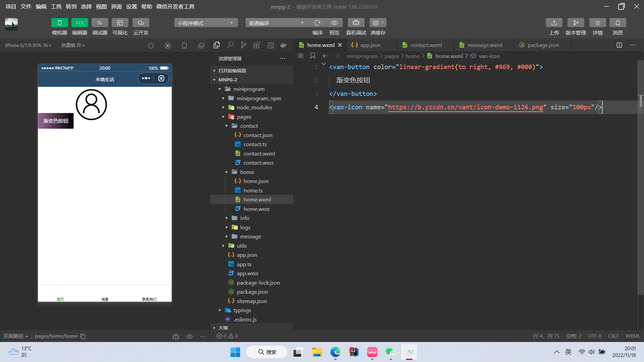Toggle the simulator (模拟器) panel button
Viewport: 644px width, 362px height.
pyautogui.click(x=59, y=23)
